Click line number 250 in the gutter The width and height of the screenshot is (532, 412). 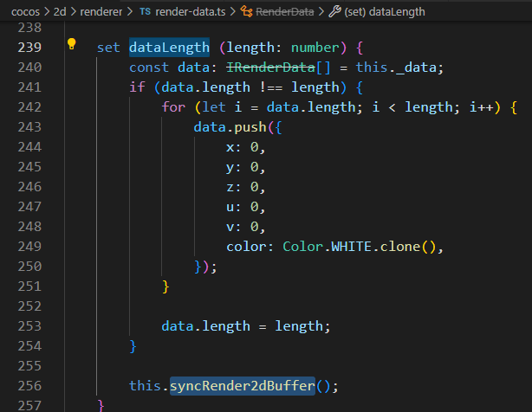point(29,267)
